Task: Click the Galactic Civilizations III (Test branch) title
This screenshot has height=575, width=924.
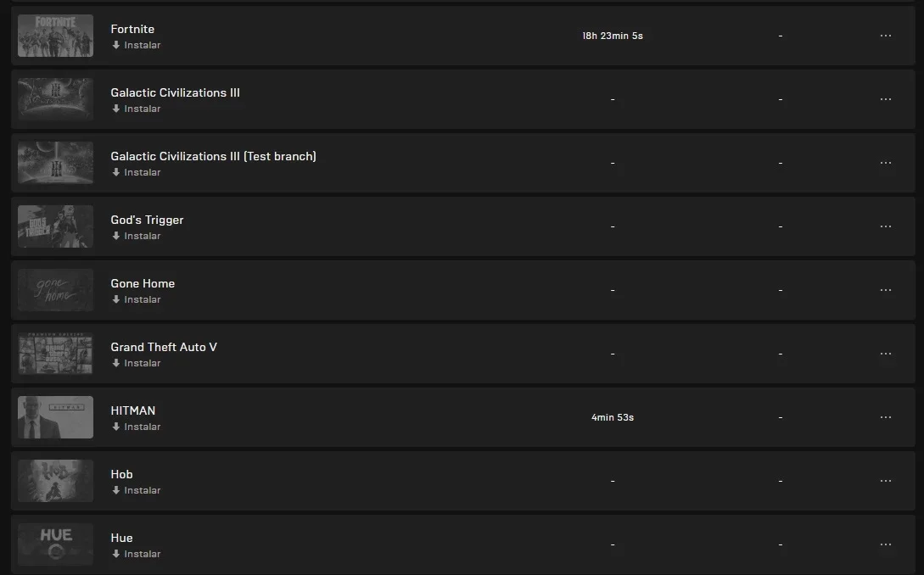Action: coord(213,156)
